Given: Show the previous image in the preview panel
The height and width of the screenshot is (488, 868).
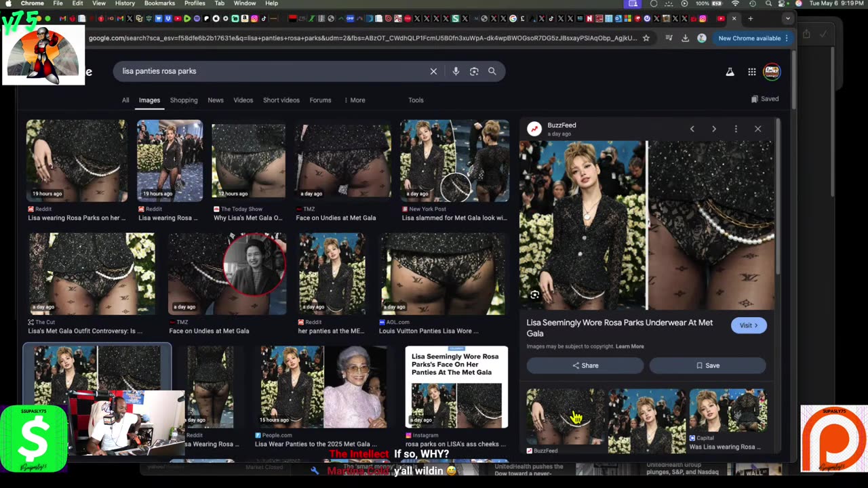Looking at the screenshot, I should 692,129.
